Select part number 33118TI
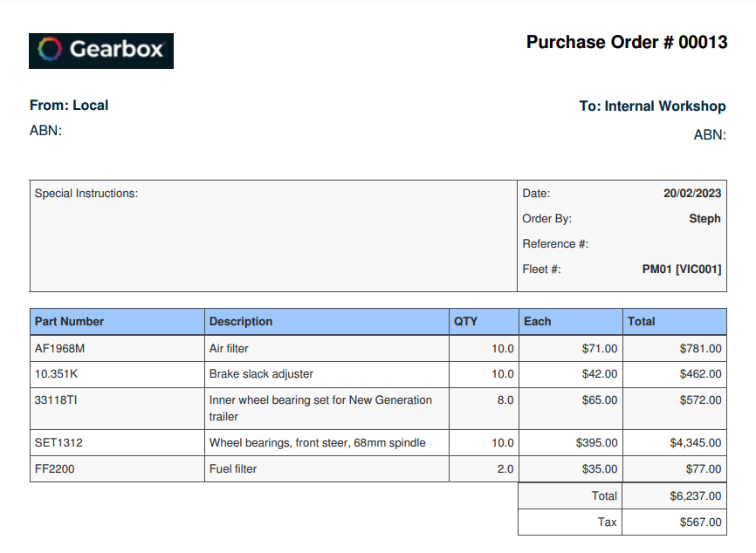The image size is (756, 553). [x=57, y=400]
